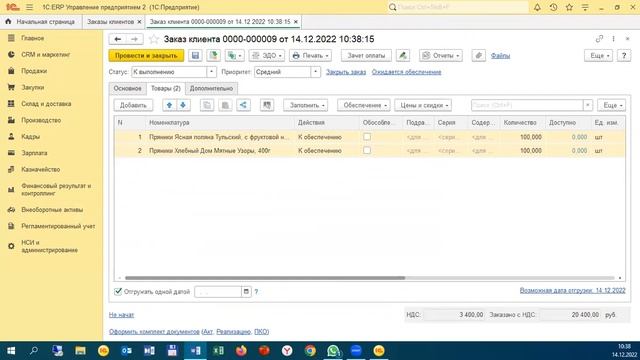The width and height of the screenshot is (640, 360).
Task: Switch to the Дополнительно tab
Action: (211, 88)
